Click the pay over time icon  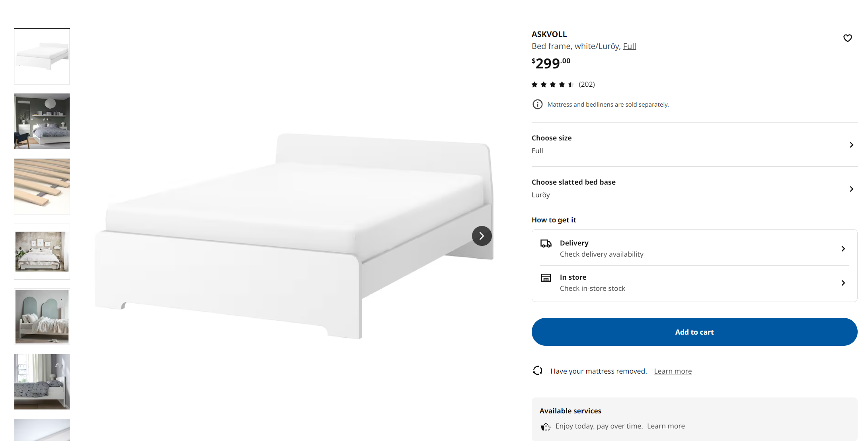545,427
